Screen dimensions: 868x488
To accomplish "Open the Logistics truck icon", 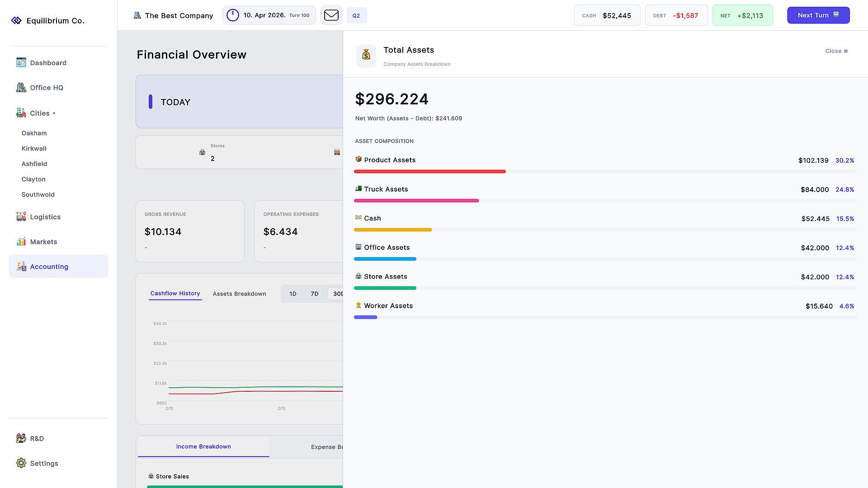I will coord(21,216).
